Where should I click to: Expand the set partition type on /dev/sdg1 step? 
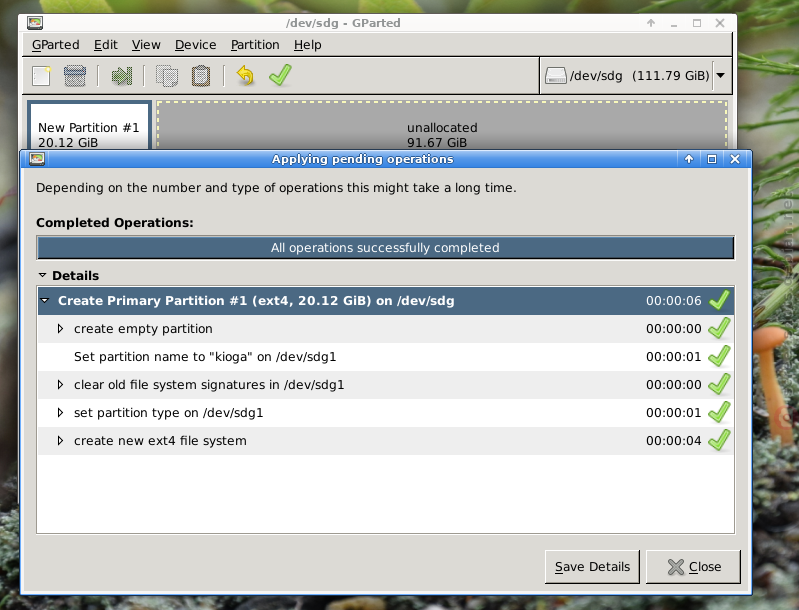click(x=60, y=413)
